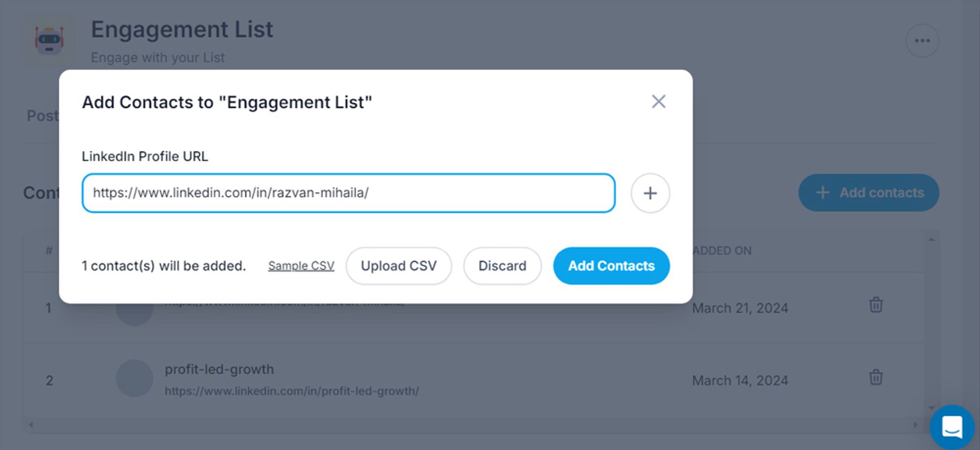Viewport: 980px width, 450px height.
Task: Open the three-dots options menu
Action: (x=922, y=41)
